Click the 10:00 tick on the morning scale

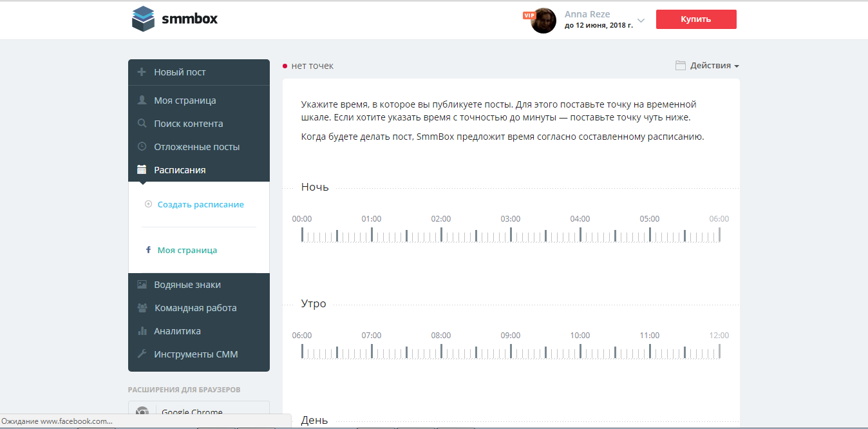pyautogui.click(x=580, y=351)
